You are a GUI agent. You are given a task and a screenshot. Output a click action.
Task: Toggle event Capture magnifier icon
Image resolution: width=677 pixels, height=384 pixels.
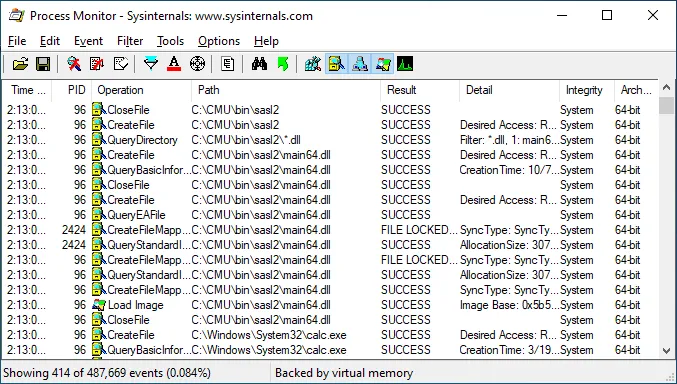[x=74, y=64]
